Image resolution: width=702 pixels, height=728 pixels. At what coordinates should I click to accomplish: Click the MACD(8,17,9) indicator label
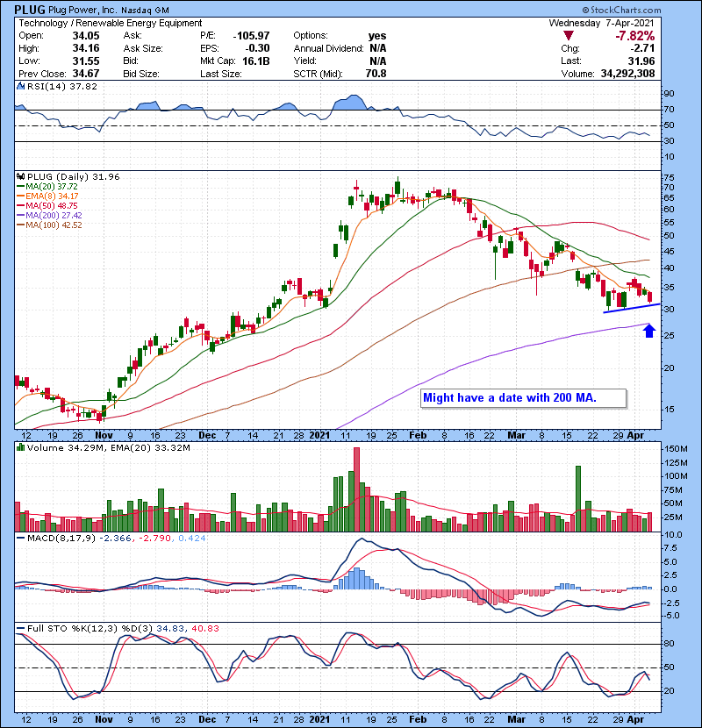[x=61, y=539]
